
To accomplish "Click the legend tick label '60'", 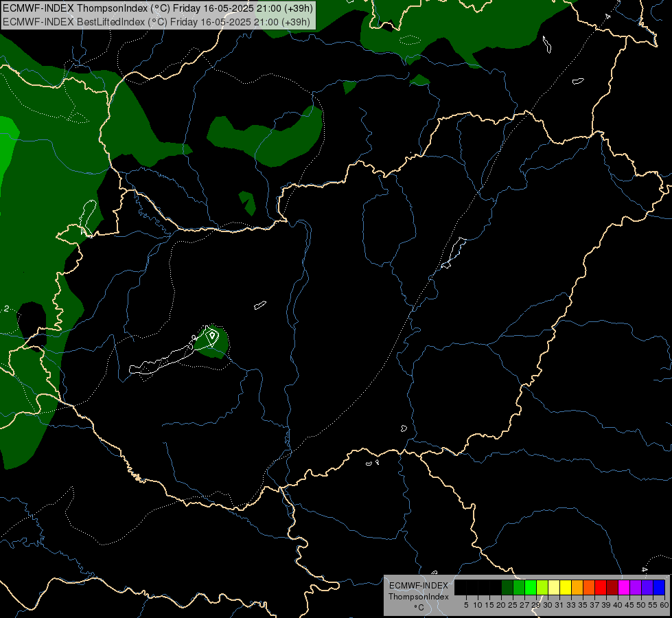I will point(664,605).
